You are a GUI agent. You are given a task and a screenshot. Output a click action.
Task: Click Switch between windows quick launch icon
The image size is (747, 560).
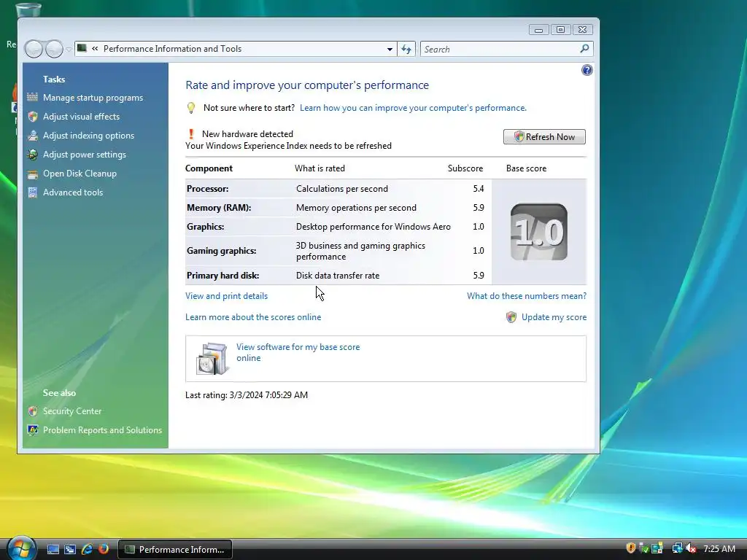tap(70, 550)
